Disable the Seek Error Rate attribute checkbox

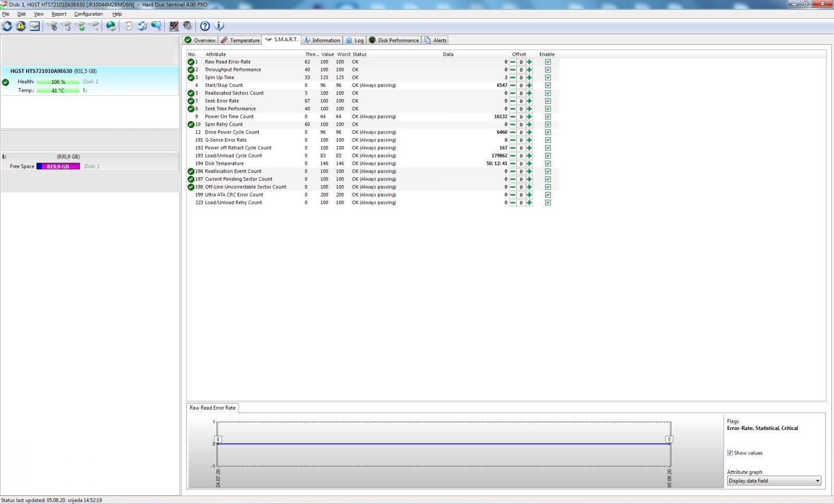[548, 101]
